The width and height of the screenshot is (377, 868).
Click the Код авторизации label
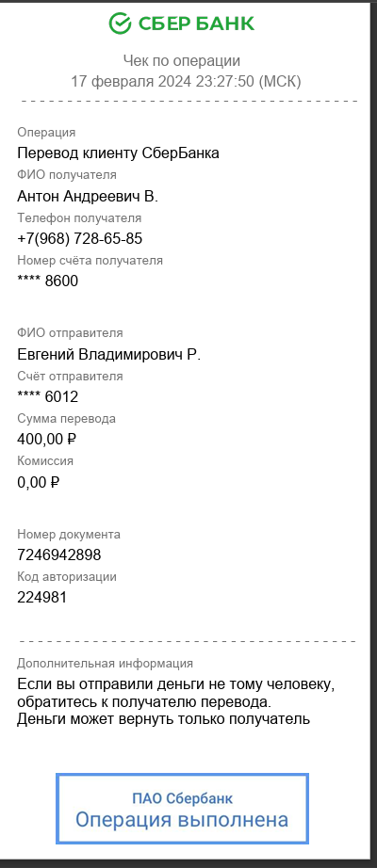click(x=67, y=577)
